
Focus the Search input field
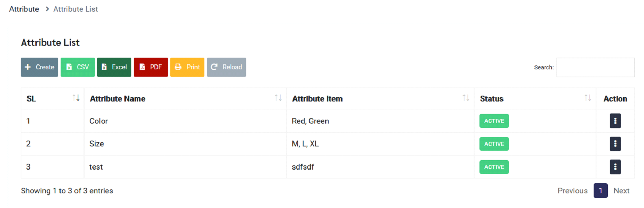pyautogui.click(x=595, y=67)
